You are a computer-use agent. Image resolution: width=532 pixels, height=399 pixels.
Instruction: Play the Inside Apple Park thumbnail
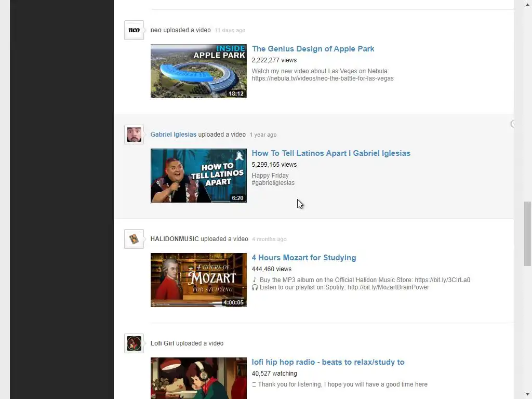[198, 71]
